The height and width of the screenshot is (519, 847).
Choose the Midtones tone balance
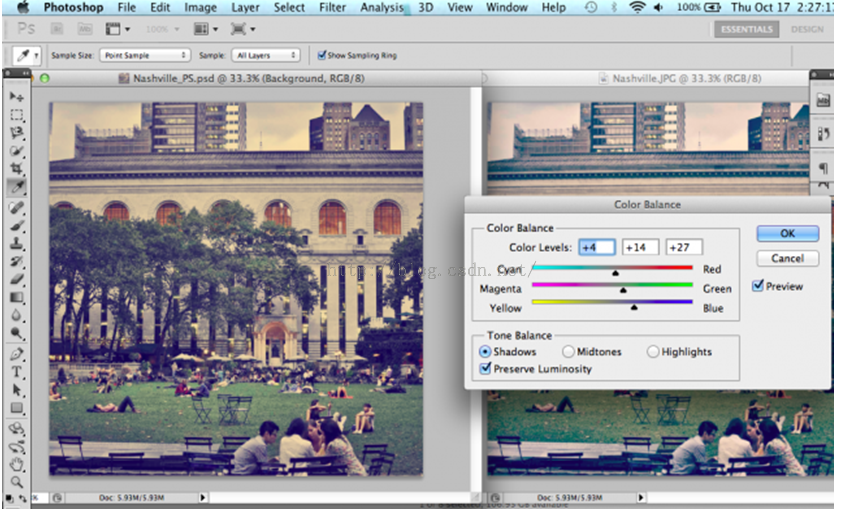(x=568, y=352)
